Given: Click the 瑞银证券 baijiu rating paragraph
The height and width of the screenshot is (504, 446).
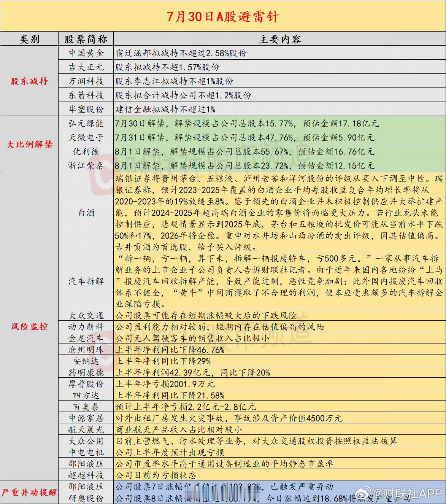Looking at the screenshot, I should pos(279,213).
